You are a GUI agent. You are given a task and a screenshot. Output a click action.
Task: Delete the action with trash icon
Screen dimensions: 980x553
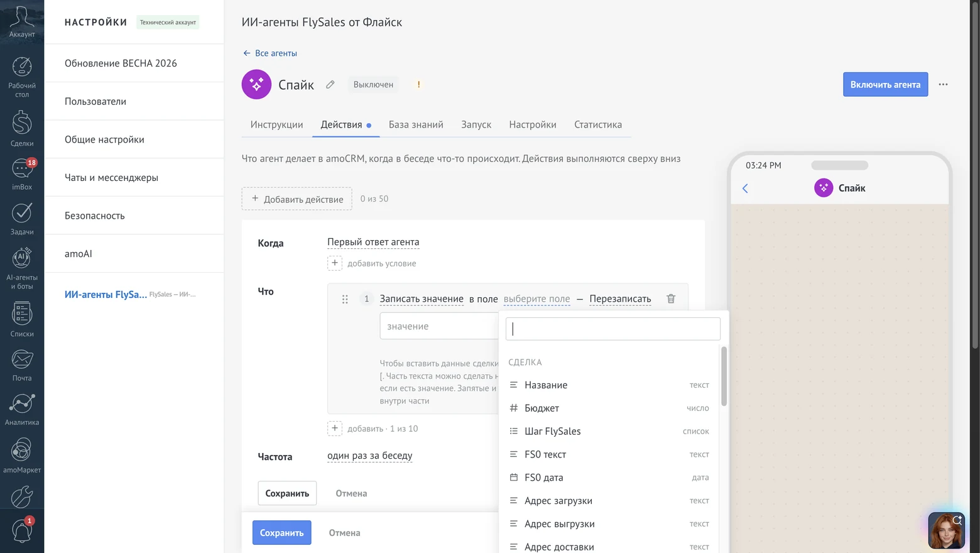(x=671, y=298)
